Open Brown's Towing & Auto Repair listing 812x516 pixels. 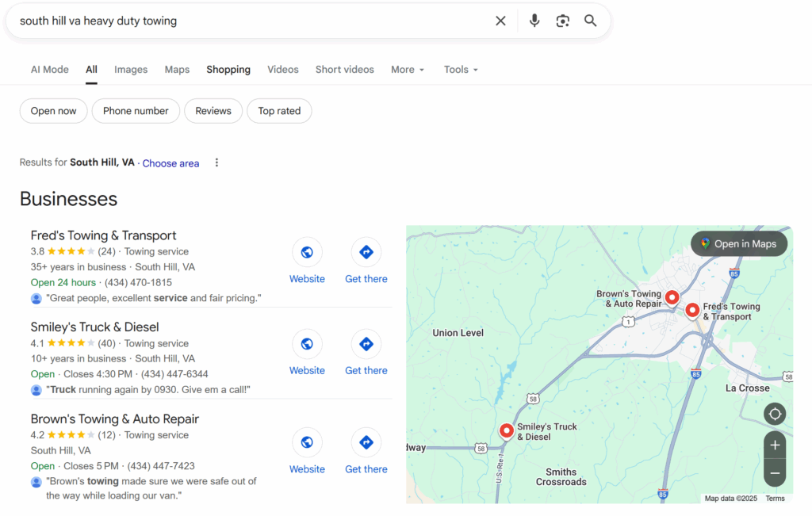[x=115, y=419]
